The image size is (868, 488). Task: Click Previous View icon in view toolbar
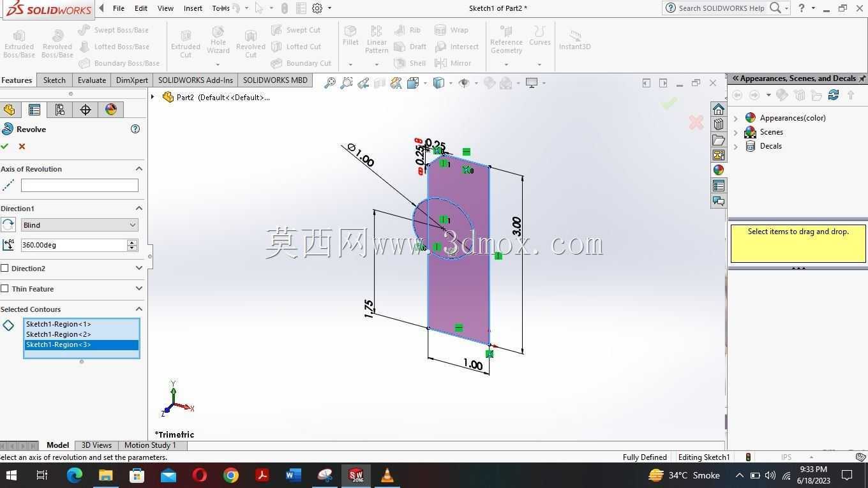coord(363,83)
